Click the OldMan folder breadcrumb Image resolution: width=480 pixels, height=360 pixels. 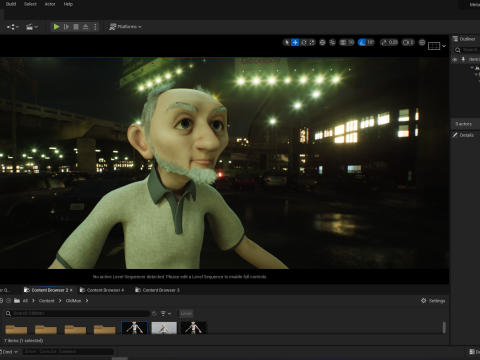(x=73, y=301)
